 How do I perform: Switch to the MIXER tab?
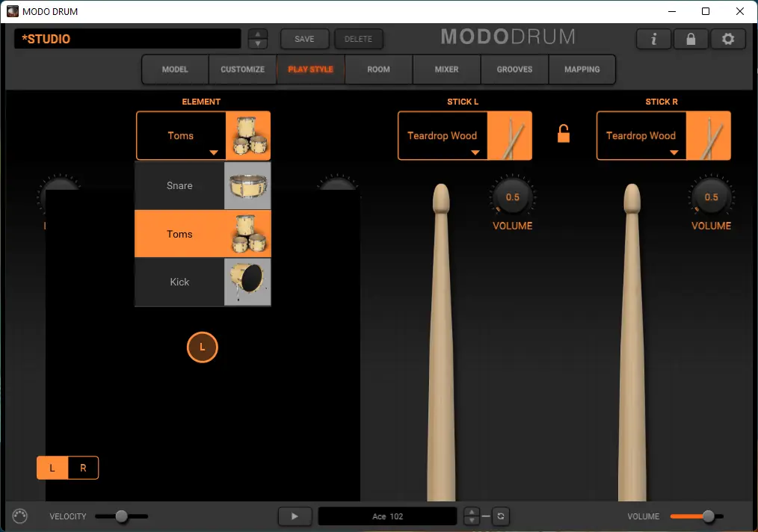tap(447, 69)
